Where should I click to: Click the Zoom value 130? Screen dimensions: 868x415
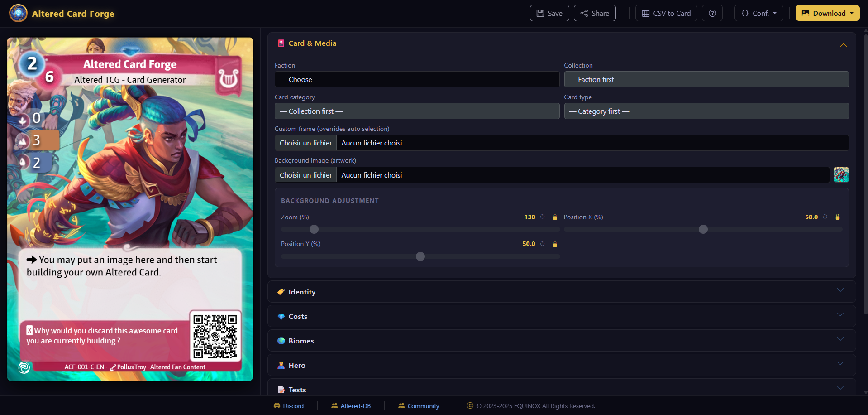(530, 217)
